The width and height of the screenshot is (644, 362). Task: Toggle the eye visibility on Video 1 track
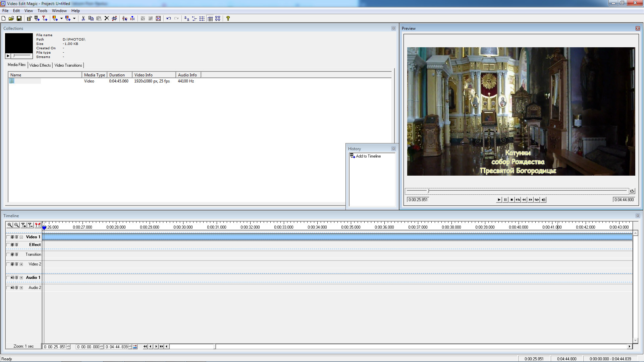12,237
